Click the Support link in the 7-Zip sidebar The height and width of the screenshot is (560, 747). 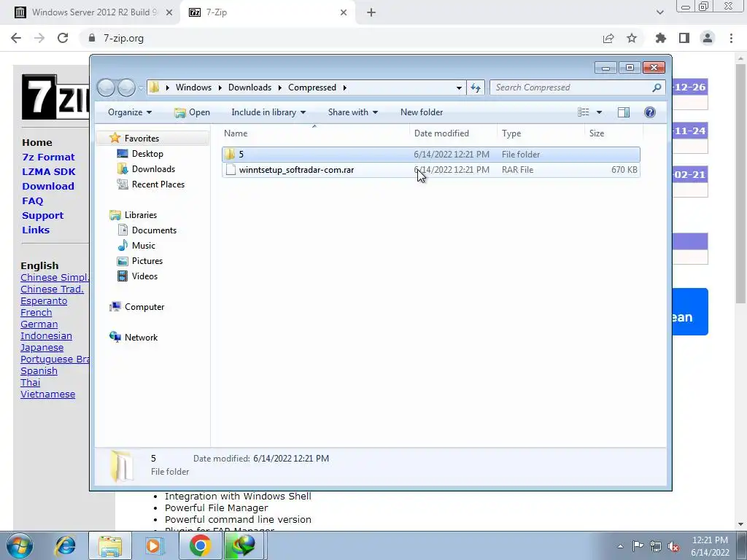(42, 215)
